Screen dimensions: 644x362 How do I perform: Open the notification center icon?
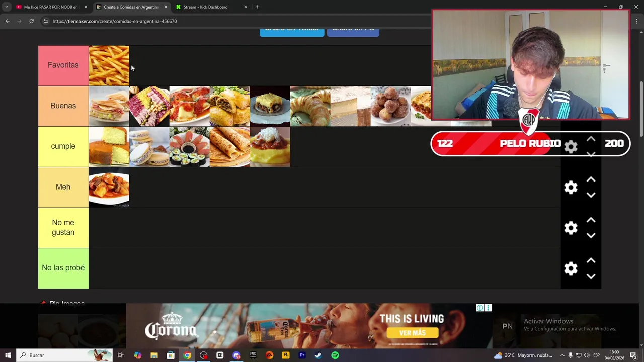coord(633,355)
